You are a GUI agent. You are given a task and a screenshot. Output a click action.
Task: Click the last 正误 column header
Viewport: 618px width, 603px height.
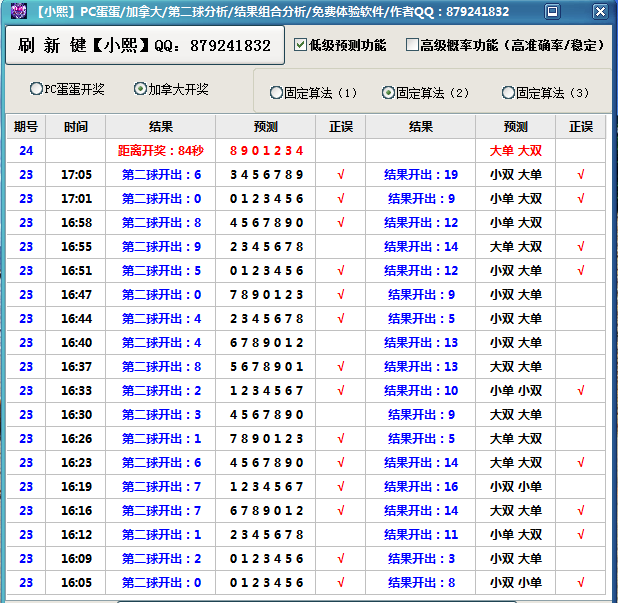[x=581, y=127]
